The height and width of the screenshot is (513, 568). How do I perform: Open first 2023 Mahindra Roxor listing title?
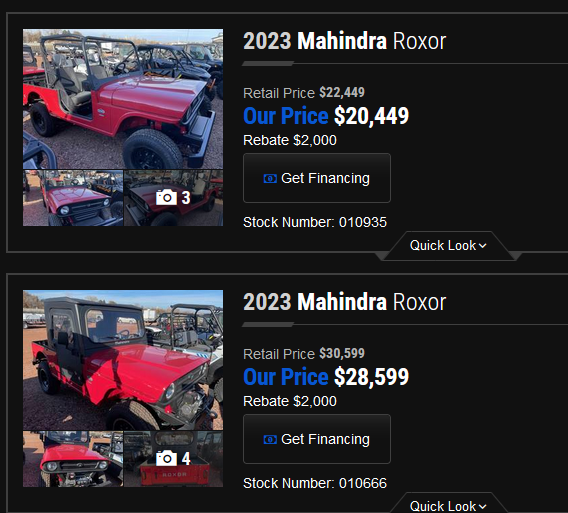click(344, 41)
